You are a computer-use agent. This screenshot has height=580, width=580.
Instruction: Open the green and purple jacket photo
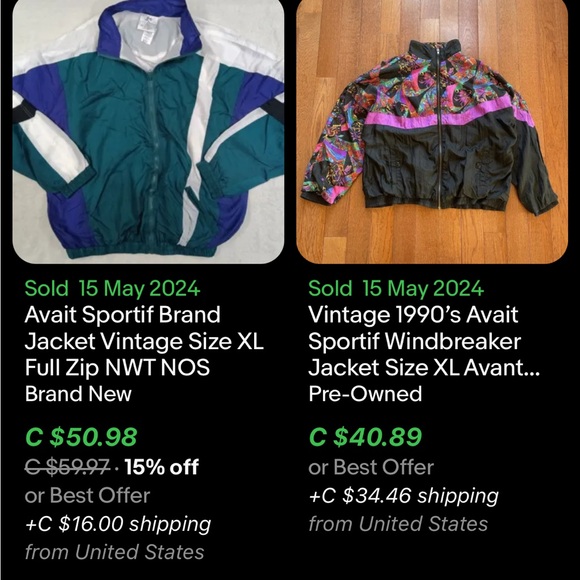pyautogui.click(x=148, y=132)
